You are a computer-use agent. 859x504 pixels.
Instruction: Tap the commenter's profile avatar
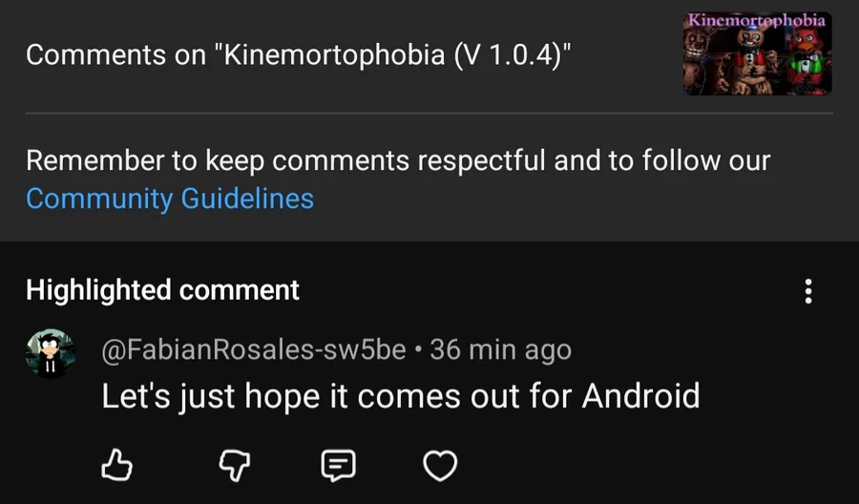pyautogui.click(x=47, y=353)
